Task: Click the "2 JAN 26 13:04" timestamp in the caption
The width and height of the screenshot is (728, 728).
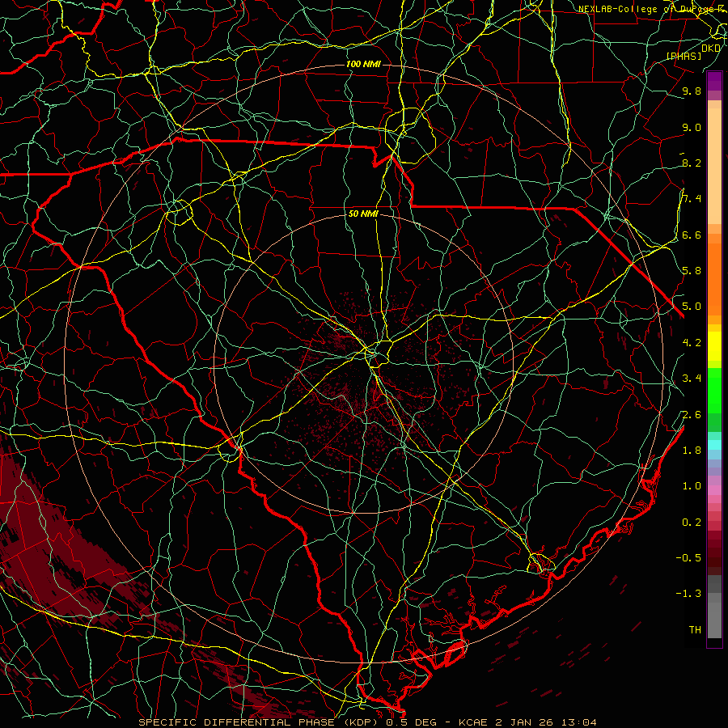Action: 546,722
